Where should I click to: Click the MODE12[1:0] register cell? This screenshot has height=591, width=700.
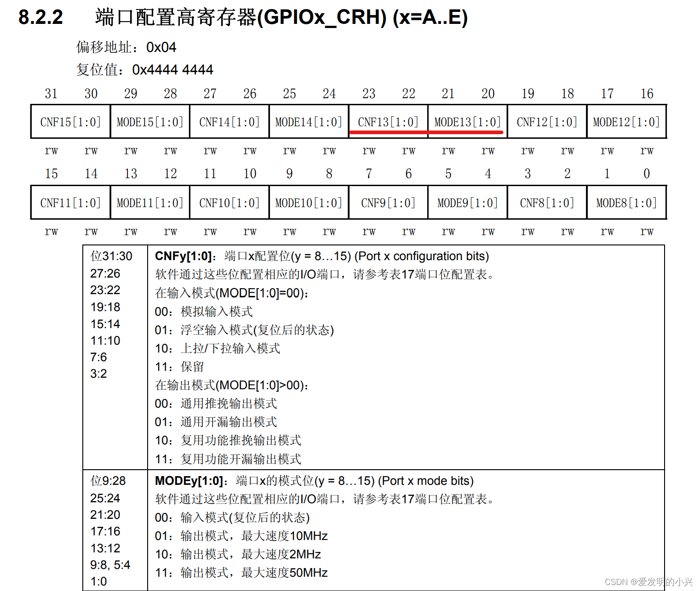(626, 122)
